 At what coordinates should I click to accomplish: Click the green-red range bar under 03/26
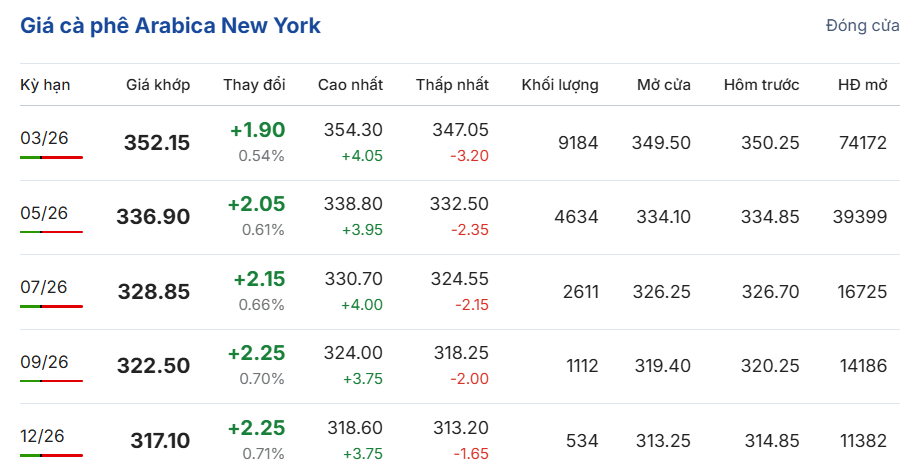[x=51, y=157]
